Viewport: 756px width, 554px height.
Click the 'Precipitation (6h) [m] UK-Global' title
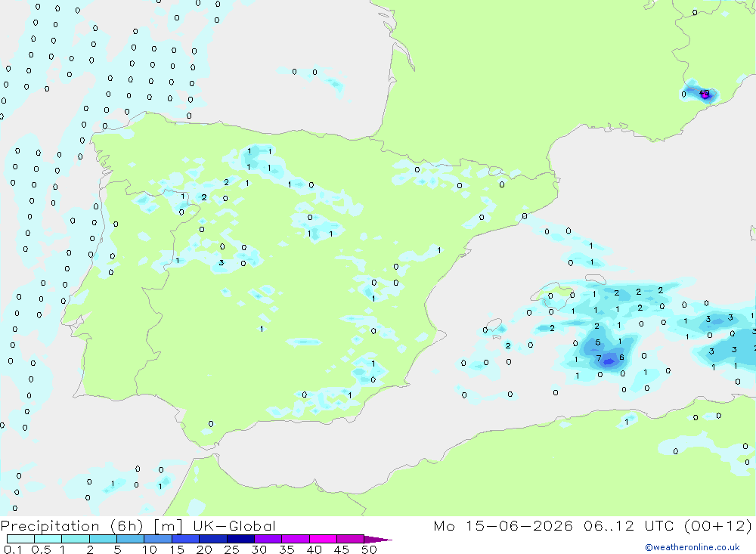[x=138, y=526]
